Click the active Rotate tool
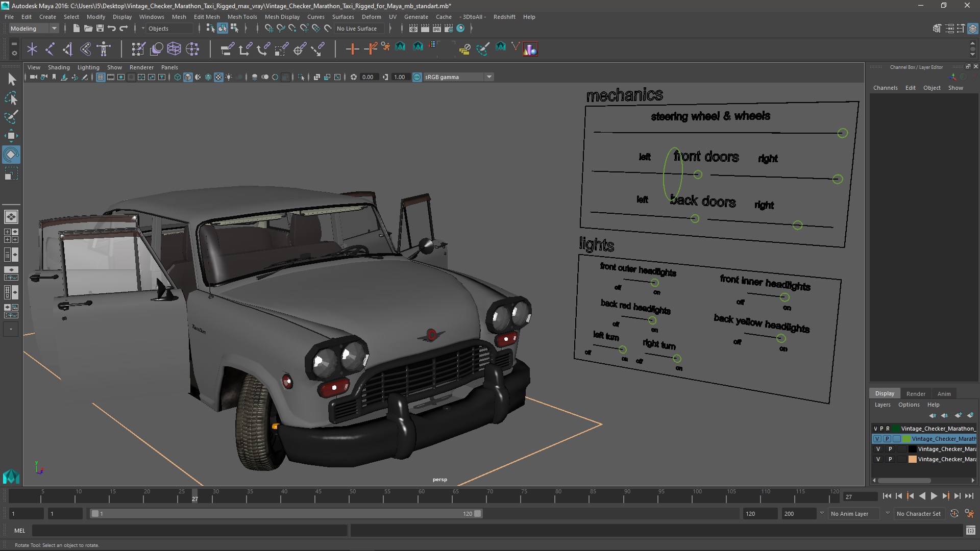 coord(11,155)
